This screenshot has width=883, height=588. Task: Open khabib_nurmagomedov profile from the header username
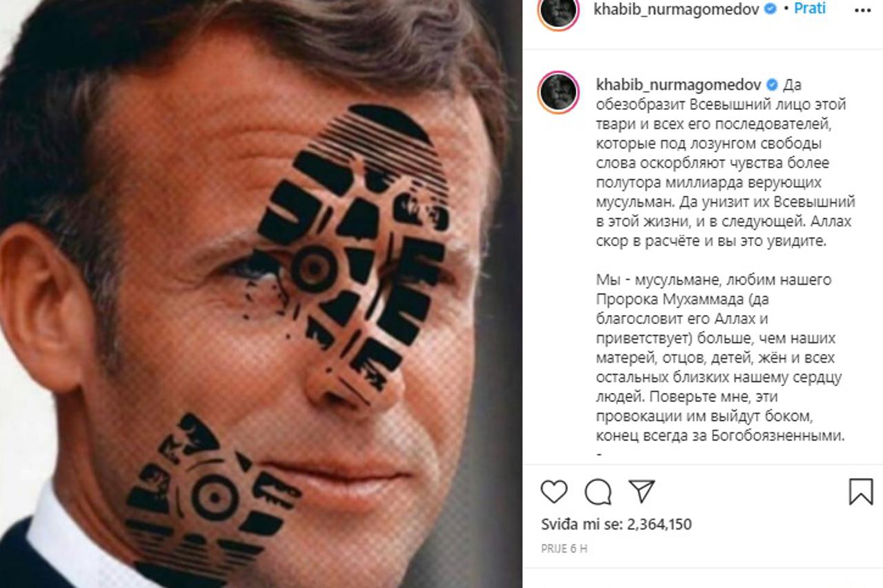(x=677, y=9)
